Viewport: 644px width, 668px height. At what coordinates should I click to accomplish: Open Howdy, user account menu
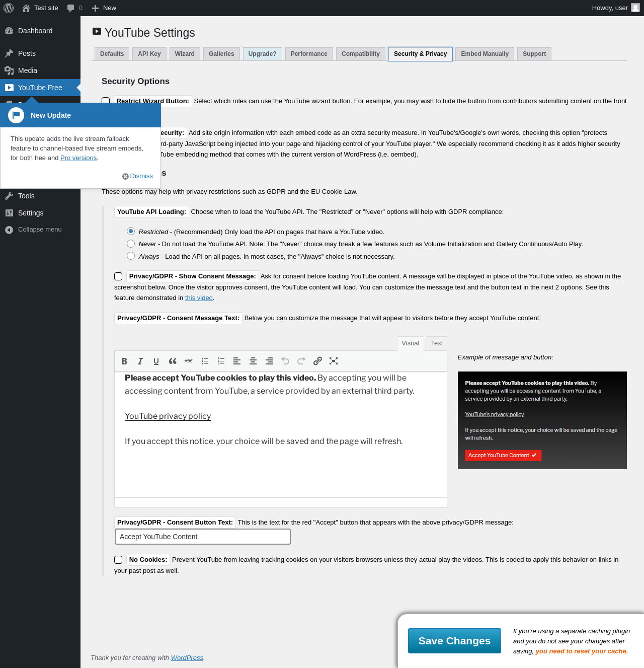click(615, 8)
